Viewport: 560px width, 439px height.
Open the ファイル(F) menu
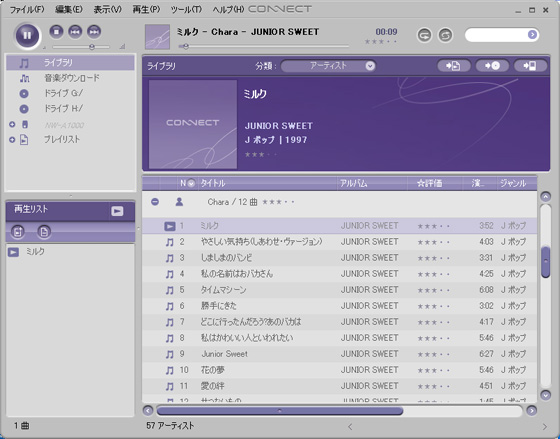[27, 10]
